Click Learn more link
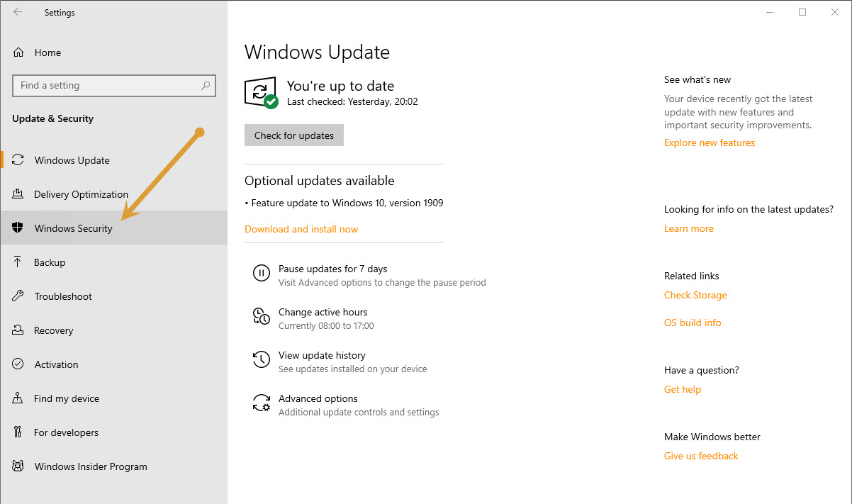 [689, 228]
